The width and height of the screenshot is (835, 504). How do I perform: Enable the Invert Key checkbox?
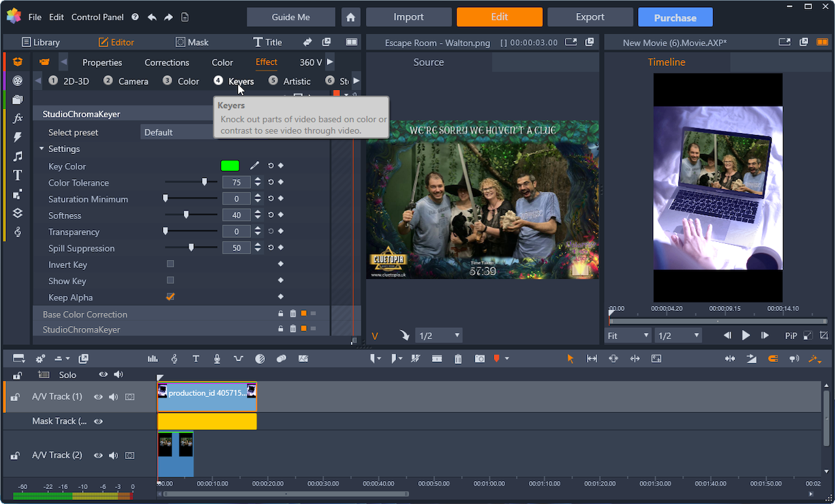coord(170,263)
